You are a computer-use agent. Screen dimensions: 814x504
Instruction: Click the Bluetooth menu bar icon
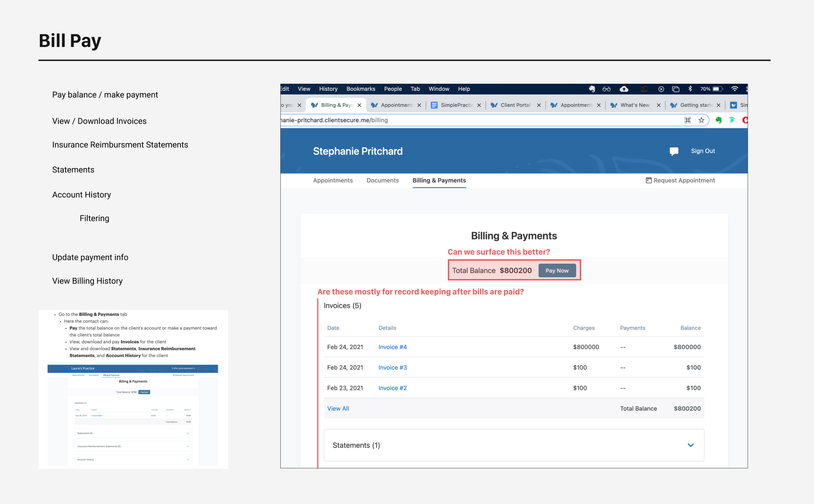tap(690, 89)
